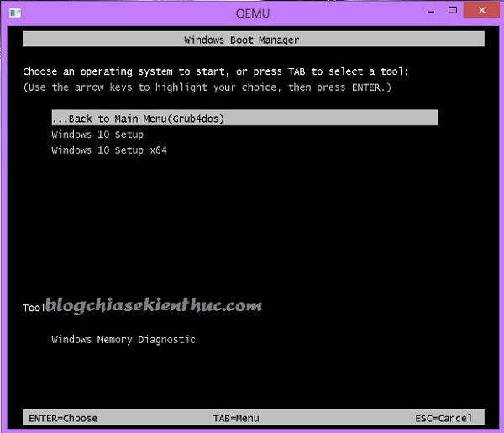Click the 'ESC=Cancel' status bar hint
This screenshot has width=504, height=433.
coord(444,418)
